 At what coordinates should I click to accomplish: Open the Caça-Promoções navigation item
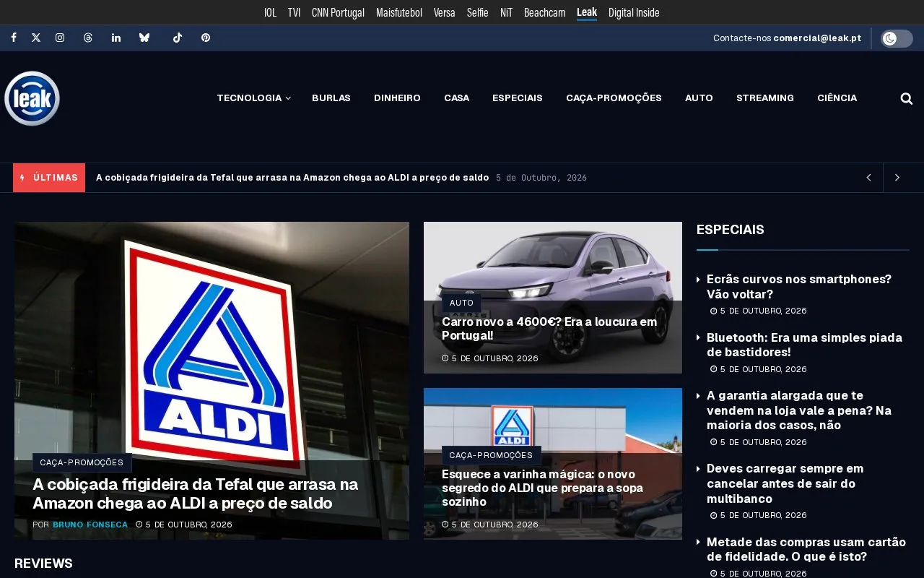tap(614, 98)
